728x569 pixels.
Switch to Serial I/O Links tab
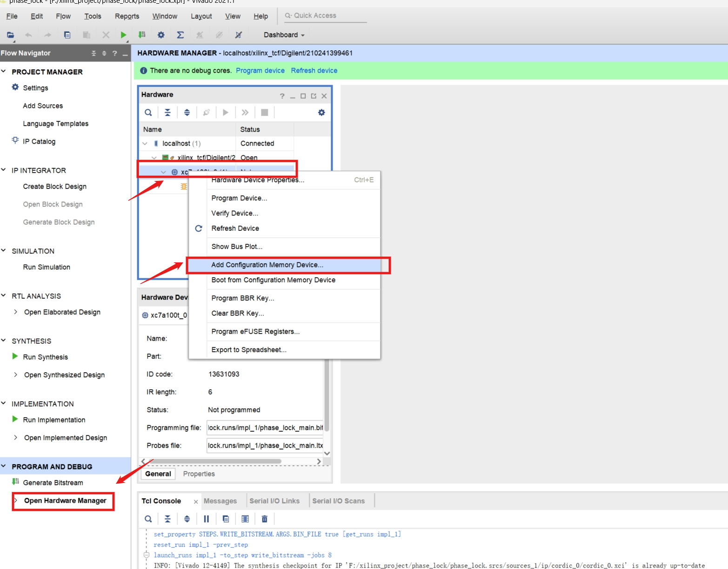(274, 501)
